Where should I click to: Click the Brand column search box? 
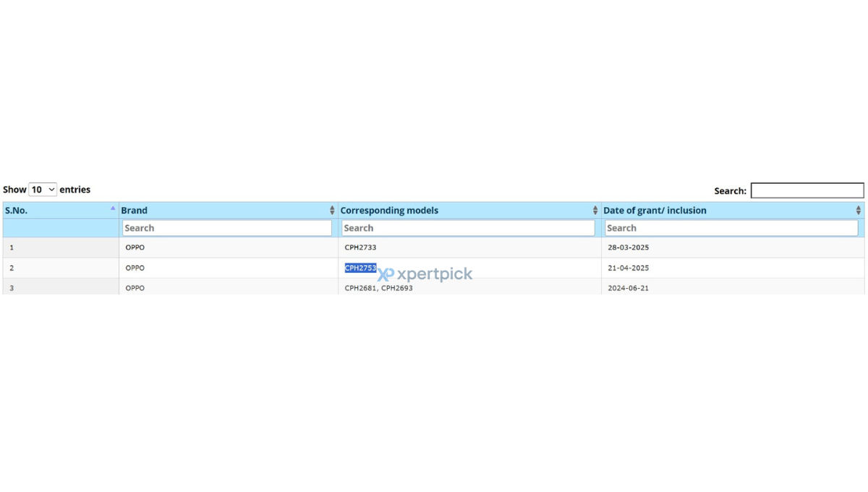point(227,228)
